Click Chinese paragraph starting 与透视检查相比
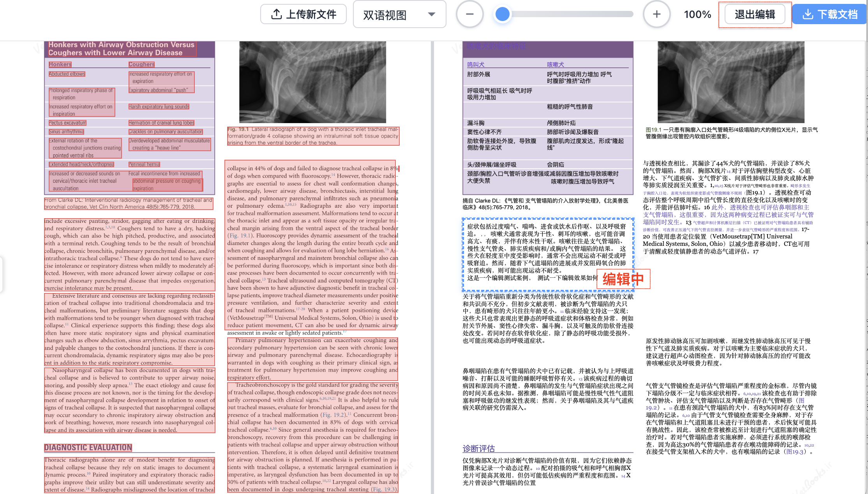Viewport: 868px width, 494px height. tap(729, 207)
